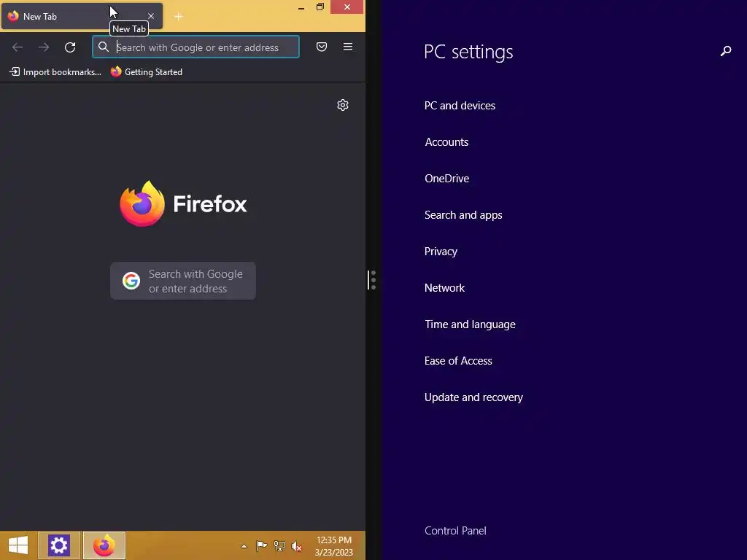Open new tab personalize gear icon
This screenshot has width=747, height=560.
343,105
